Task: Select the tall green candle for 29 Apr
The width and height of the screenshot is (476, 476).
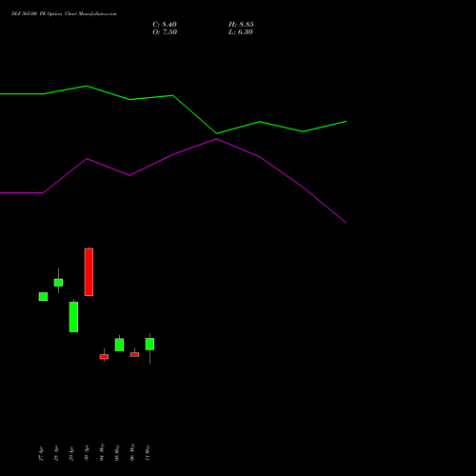Action: click(73, 317)
